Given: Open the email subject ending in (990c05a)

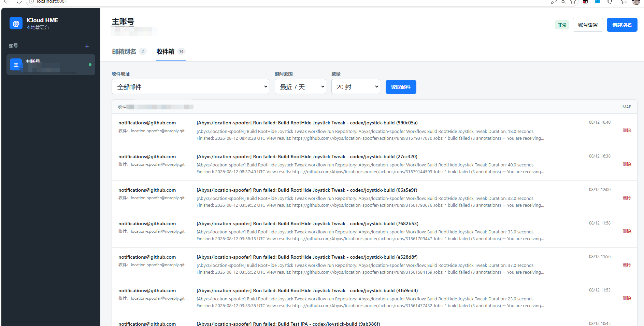Looking at the screenshot, I should (x=307, y=123).
